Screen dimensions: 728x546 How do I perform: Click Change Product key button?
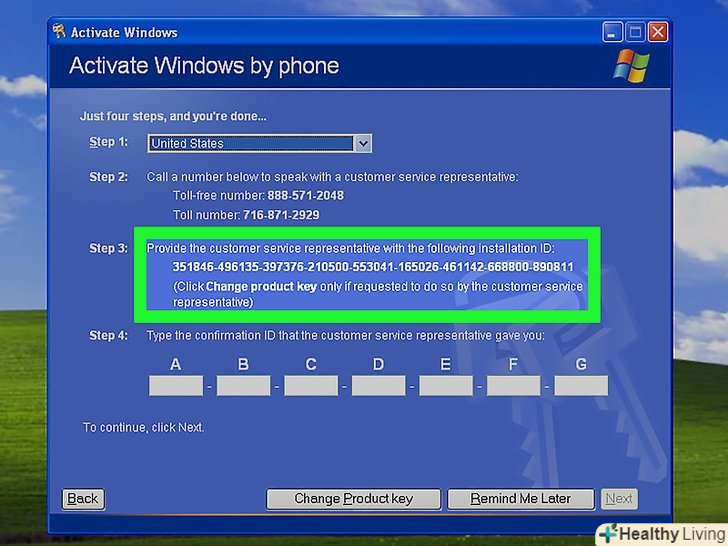coord(353,499)
